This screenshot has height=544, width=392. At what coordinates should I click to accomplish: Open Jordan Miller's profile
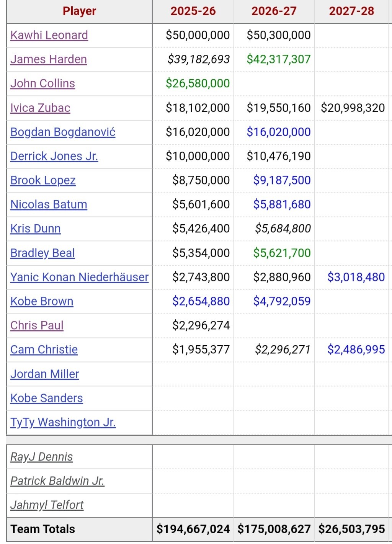[45, 374]
